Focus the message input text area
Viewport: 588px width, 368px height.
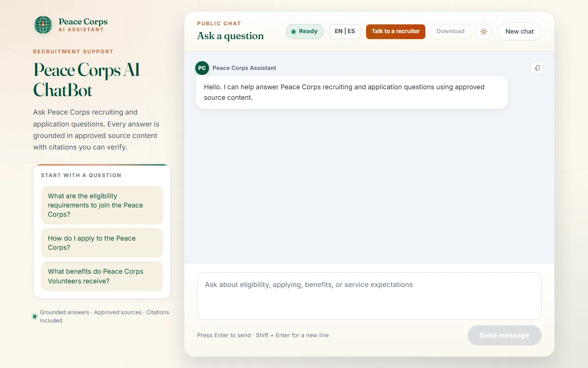pyautogui.click(x=369, y=296)
